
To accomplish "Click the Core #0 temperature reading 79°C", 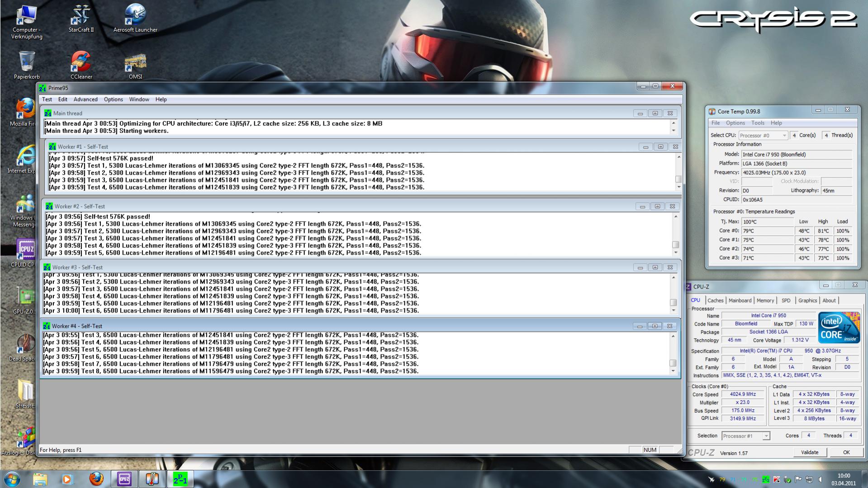I will [767, 231].
